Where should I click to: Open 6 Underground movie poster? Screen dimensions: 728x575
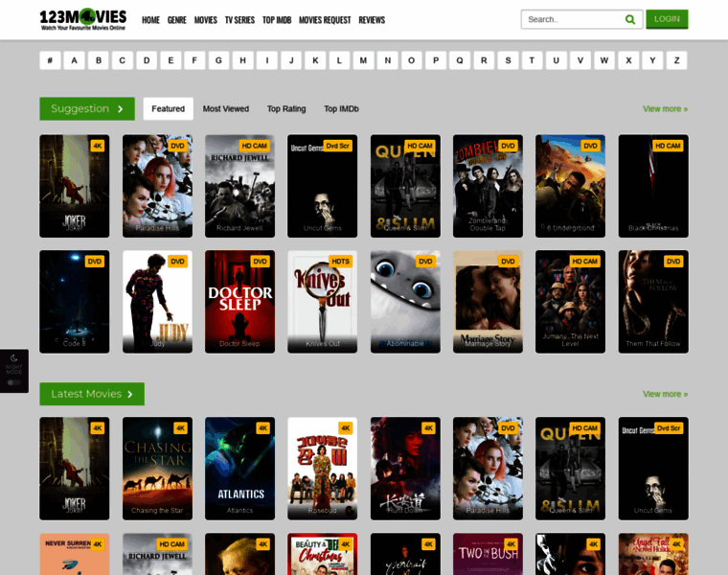pos(570,186)
